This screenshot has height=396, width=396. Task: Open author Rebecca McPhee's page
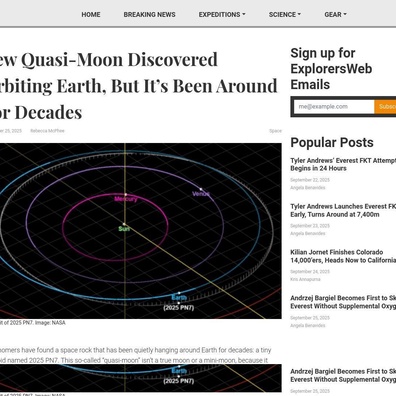pyautogui.click(x=47, y=131)
